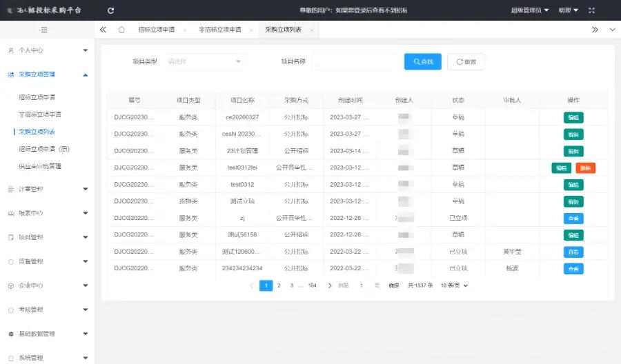Image resolution: width=621 pixels, height=364 pixels.
Task: View the 测试120600 row details
Action: pyautogui.click(x=573, y=252)
